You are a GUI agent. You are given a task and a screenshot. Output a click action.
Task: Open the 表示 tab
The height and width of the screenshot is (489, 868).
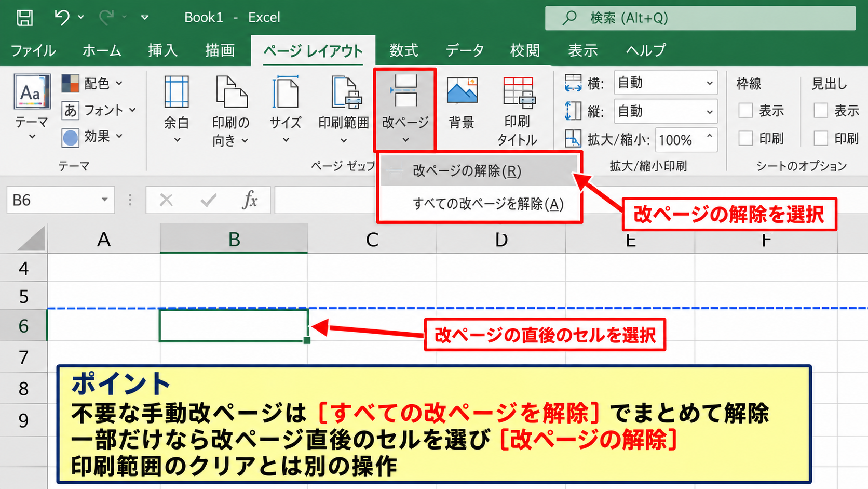(x=582, y=50)
